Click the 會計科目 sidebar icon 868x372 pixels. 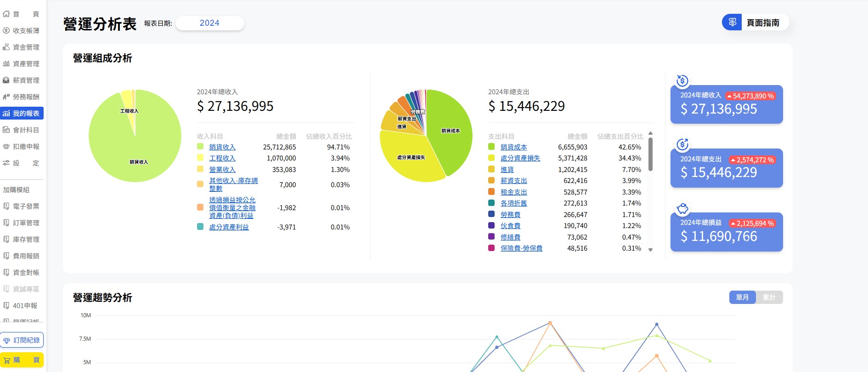click(x=6, y=130)
